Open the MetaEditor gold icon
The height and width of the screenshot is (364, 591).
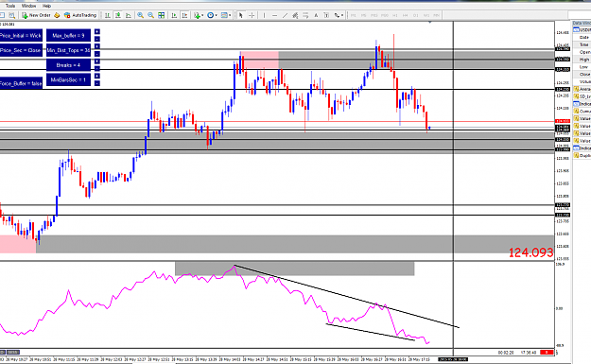[x=57, y=15]
